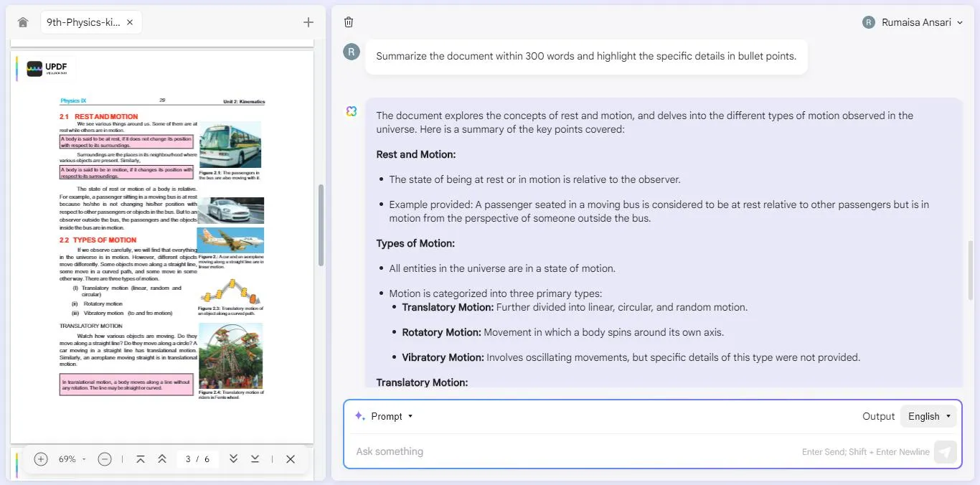Click the 'Rest and Motion:' heading in chat
This screenshot has width=980, height=485.
pos(416,154)
